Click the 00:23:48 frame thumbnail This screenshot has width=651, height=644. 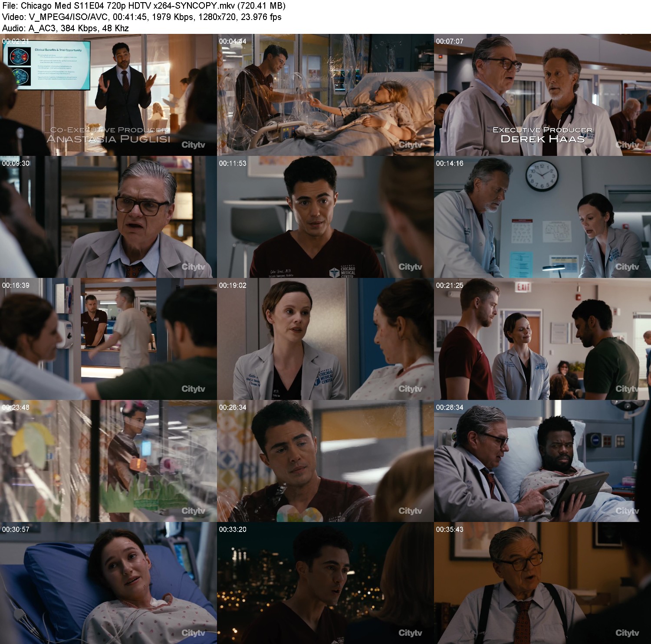click(108, 461)
